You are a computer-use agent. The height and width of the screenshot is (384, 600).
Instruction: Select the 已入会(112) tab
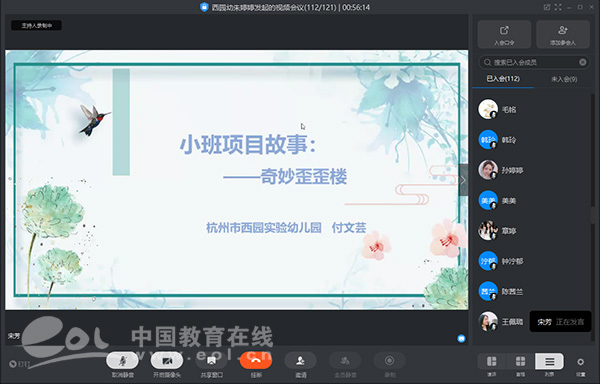(503, 79)
